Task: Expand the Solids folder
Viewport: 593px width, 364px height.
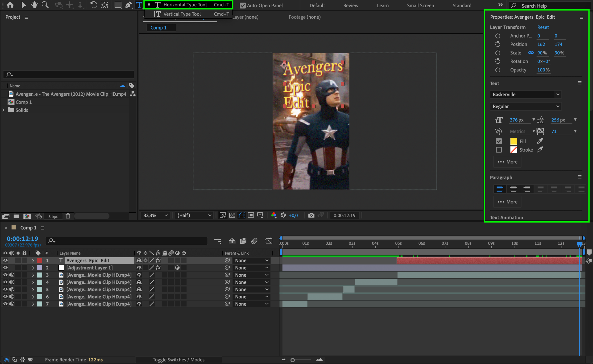Action: [x=3, y=110]
